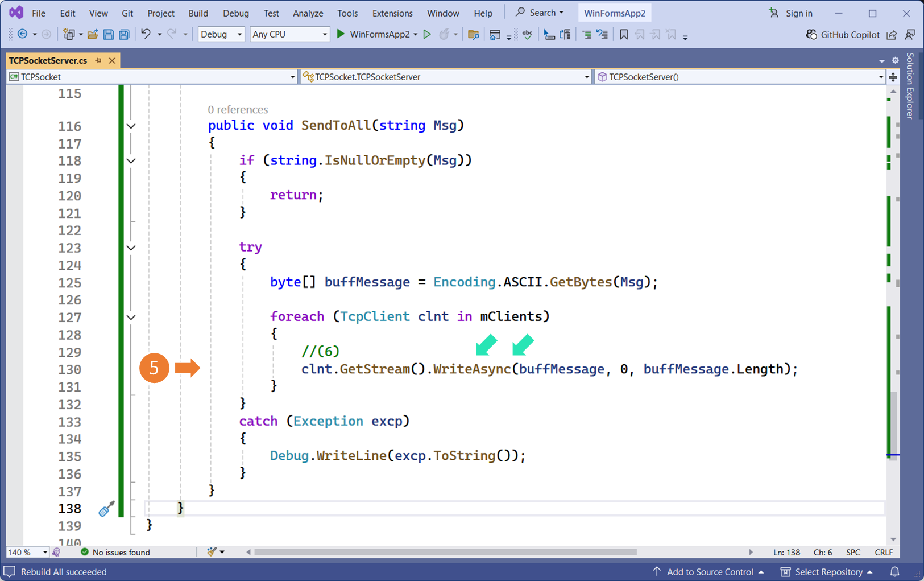
Task: Collapse the try block at line 123
Action: click(131, 248)
